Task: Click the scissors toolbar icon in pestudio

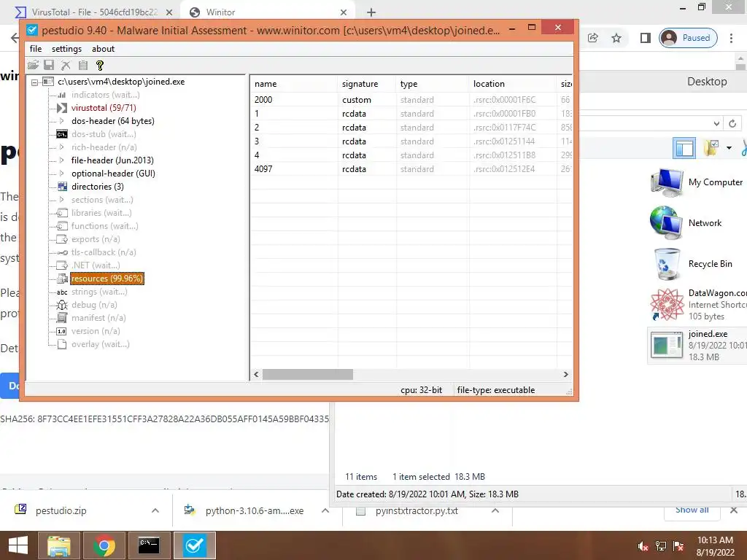Action: [x=66, y=65]
